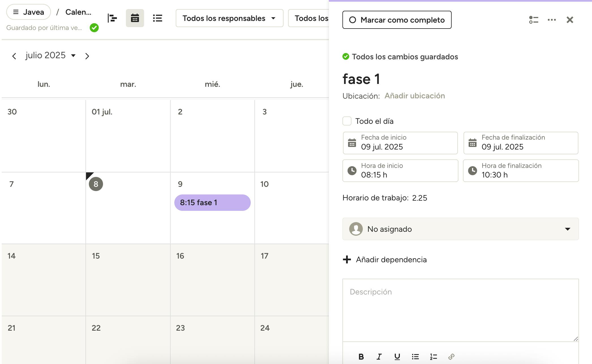
Task: Open the Javea project menu
Action: (29, 12)
